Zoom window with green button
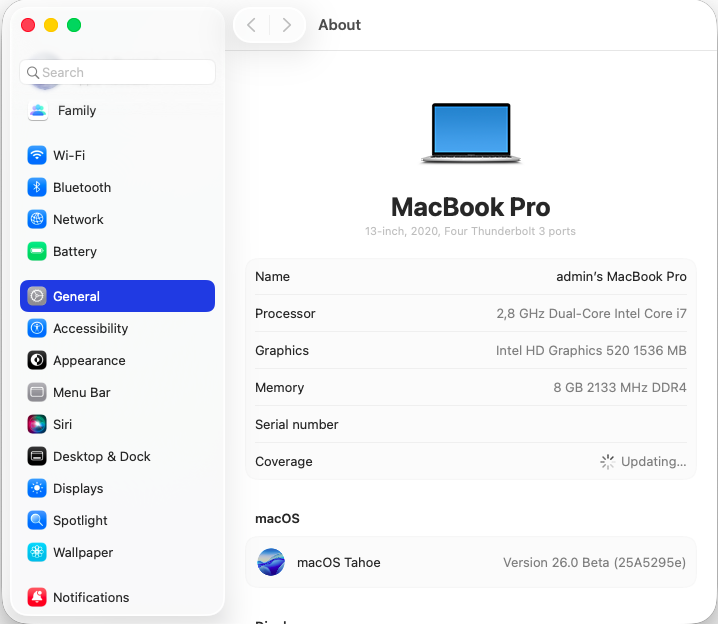718x624 pixels. click(x=74, y=25)
